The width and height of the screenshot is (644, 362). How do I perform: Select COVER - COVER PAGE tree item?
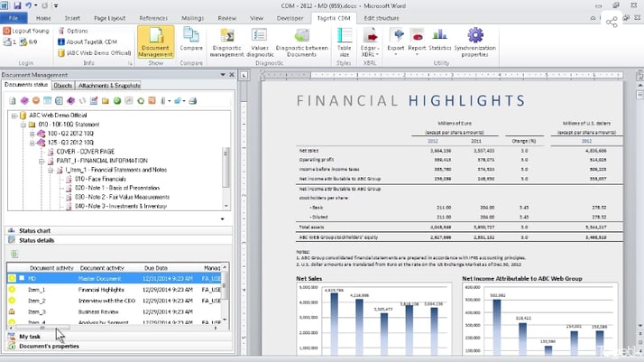tap(86, 152)
